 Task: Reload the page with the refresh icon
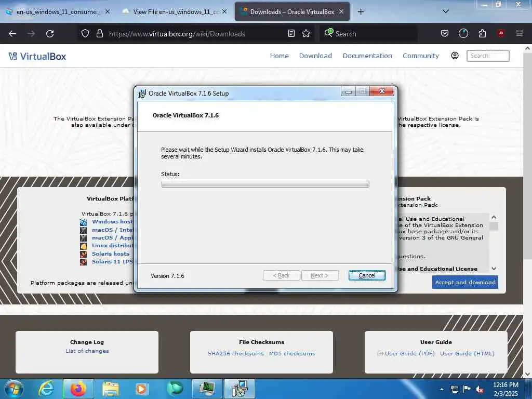[x=50, y=34]
